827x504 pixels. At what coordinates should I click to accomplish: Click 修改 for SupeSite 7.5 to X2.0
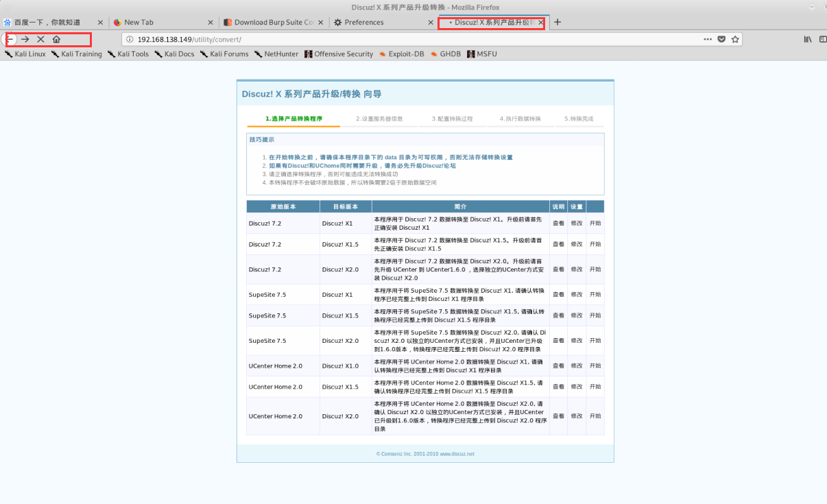pos(577,341)
